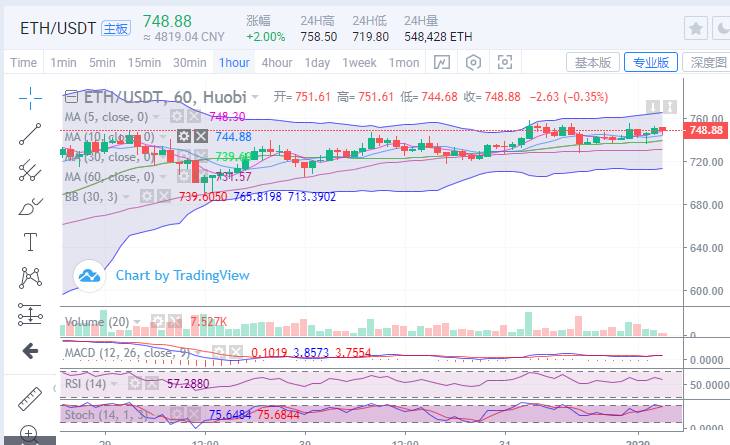This screenshot has width=730, height=445.
Task: Remove the Volume indicator
Action: click(x=175, y=321)
